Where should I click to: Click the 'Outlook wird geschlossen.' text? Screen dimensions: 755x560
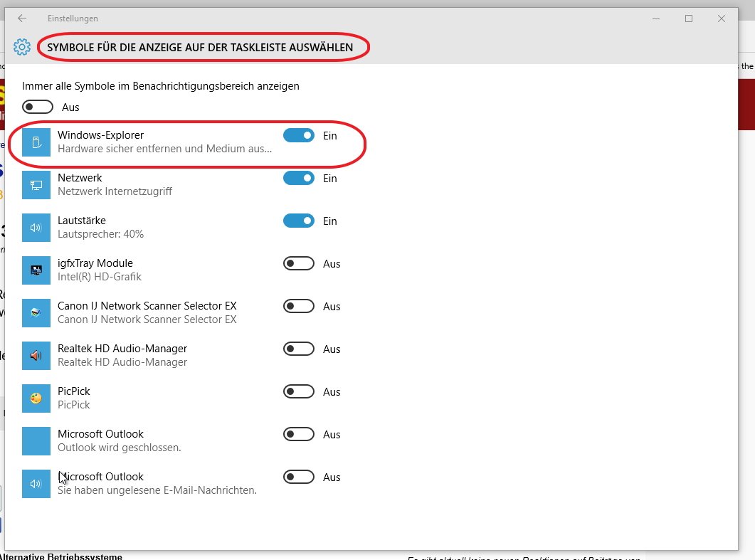tap(120, 448)
